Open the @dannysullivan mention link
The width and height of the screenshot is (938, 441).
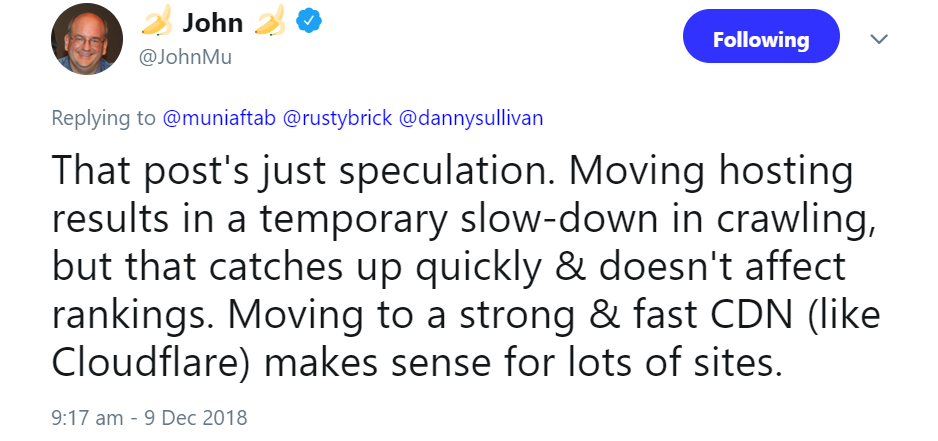(471, 118)
